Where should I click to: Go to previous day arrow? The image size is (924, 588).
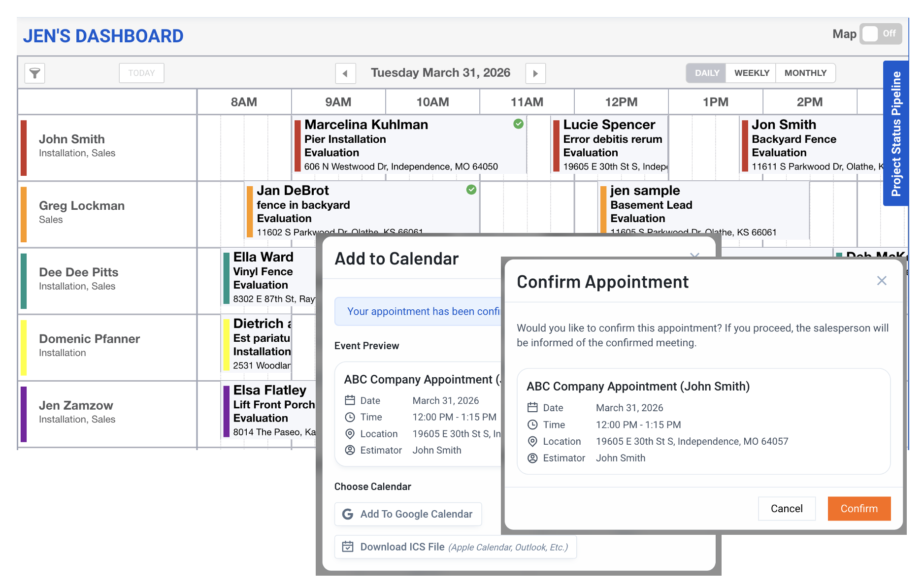[345, 73]
